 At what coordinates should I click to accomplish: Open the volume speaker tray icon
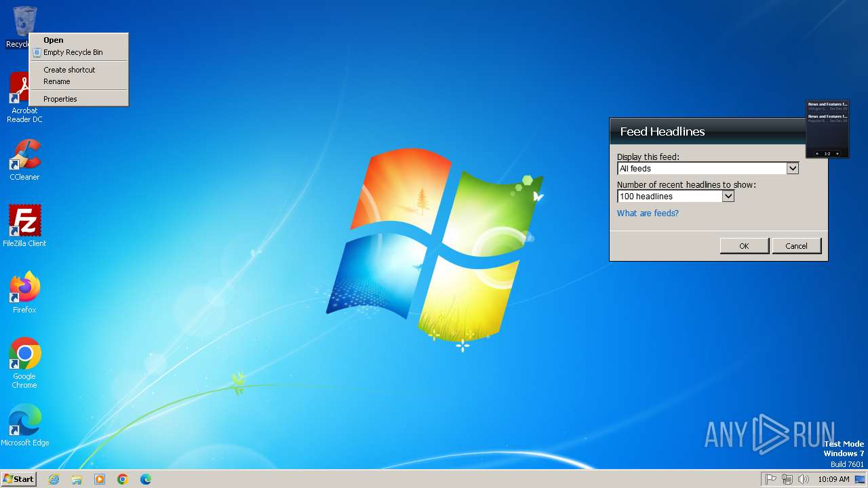click(x=804, y=479)
